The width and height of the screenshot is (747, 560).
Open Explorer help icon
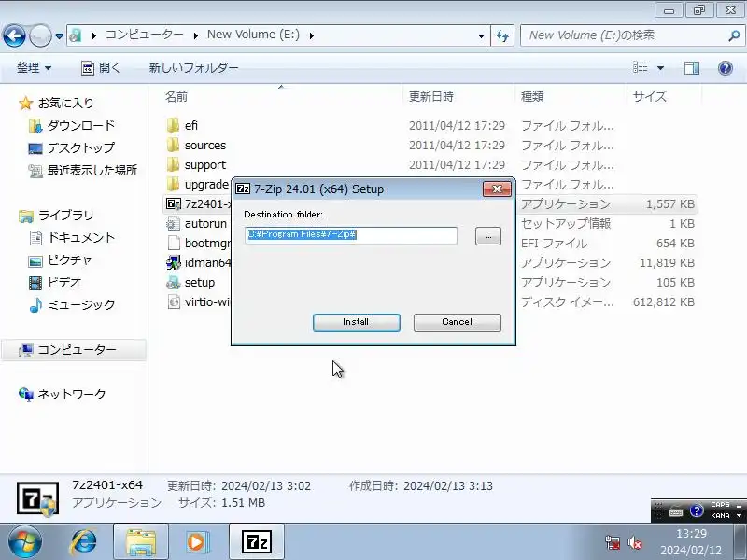(x=725, y=68)
